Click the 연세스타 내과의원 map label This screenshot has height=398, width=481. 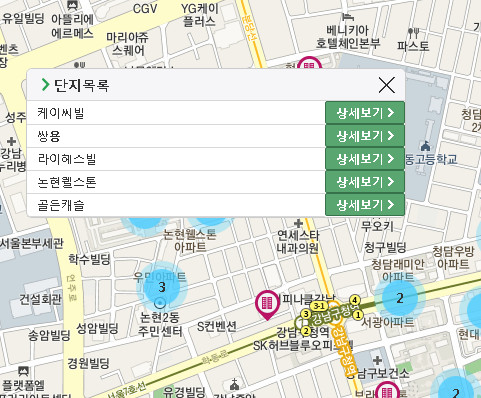298,242
